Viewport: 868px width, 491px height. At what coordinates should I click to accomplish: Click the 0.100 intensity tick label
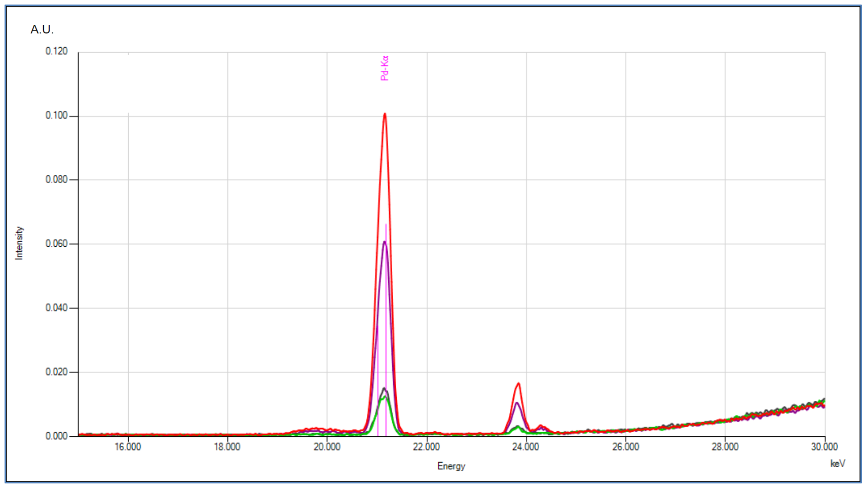[56, 116]
